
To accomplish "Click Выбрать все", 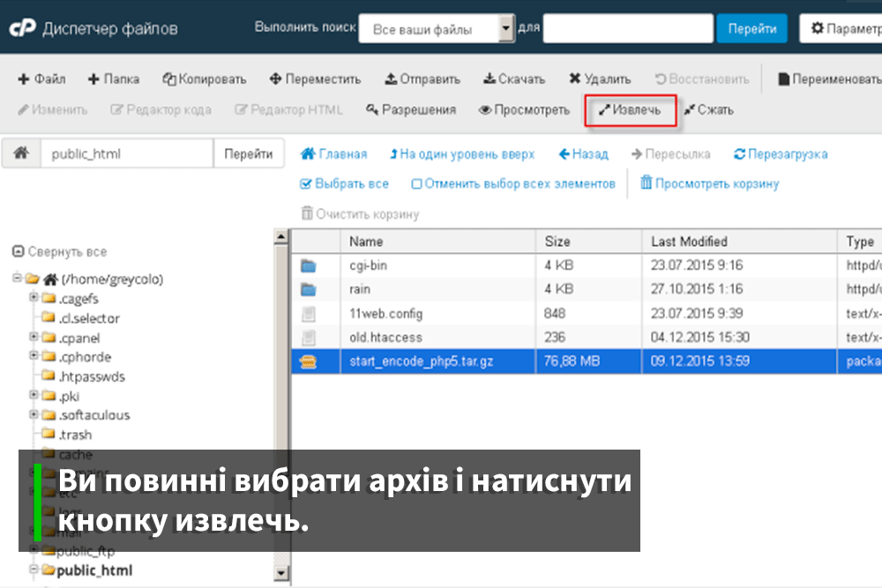I will pos(344,184).
